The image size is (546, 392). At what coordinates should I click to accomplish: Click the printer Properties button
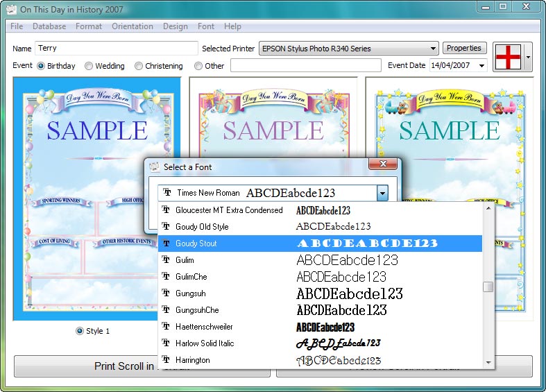pos(464,48)
